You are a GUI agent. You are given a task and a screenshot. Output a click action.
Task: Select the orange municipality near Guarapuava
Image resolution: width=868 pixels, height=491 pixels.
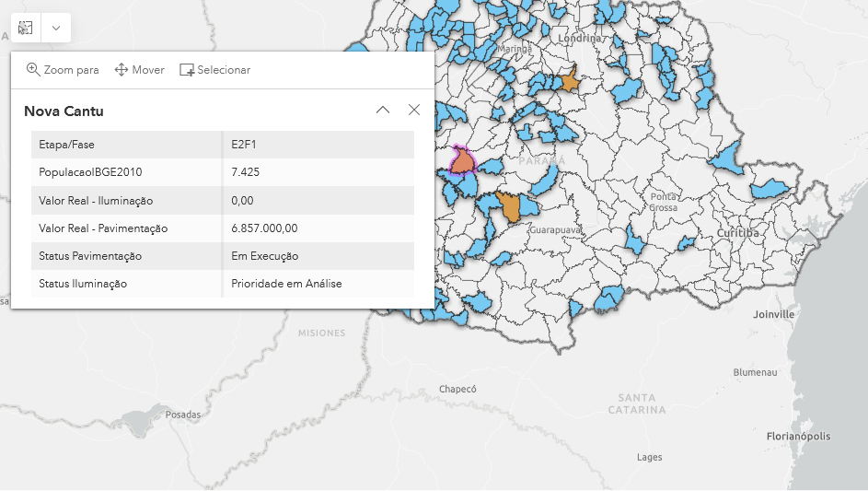pyautogui.click(x=509, y=207)
